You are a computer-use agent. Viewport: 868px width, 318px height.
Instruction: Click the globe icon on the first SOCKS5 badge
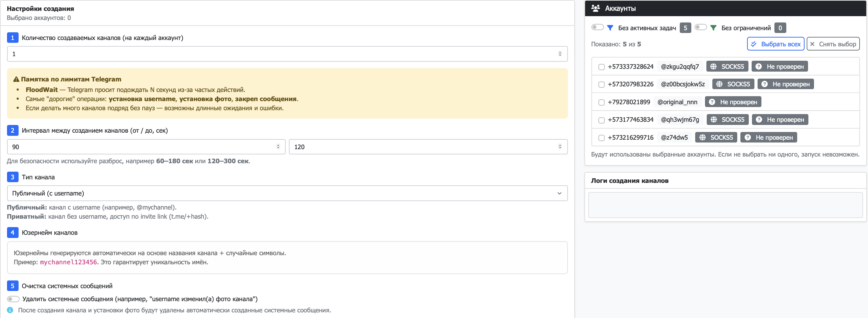pos(713,66)
